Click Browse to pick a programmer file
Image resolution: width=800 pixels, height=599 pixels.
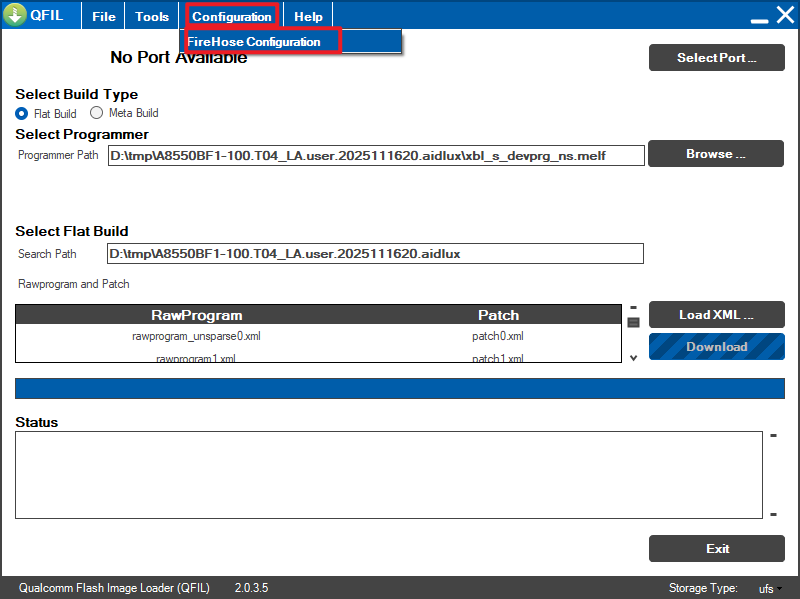point(716,154)
